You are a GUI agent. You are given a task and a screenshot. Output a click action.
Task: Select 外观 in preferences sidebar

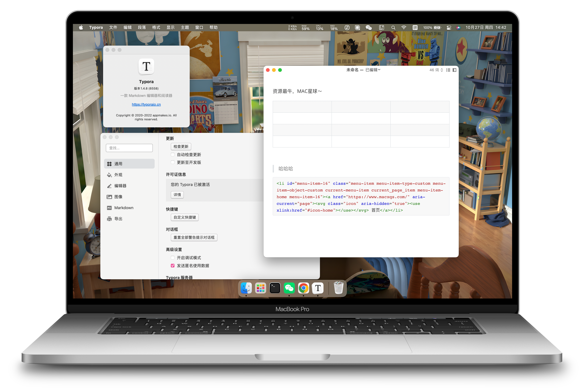click(129, 175)
